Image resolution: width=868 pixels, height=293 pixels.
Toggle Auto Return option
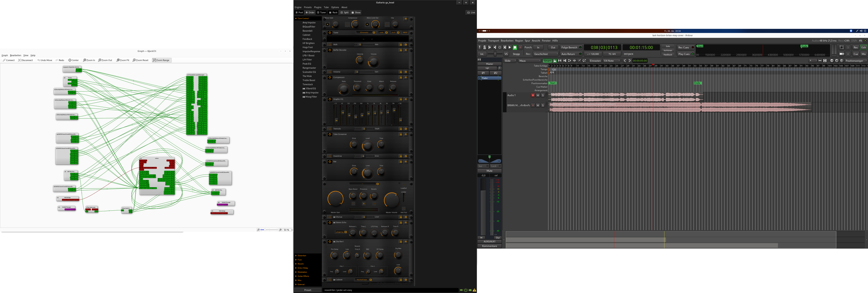(x=571, y=54)
